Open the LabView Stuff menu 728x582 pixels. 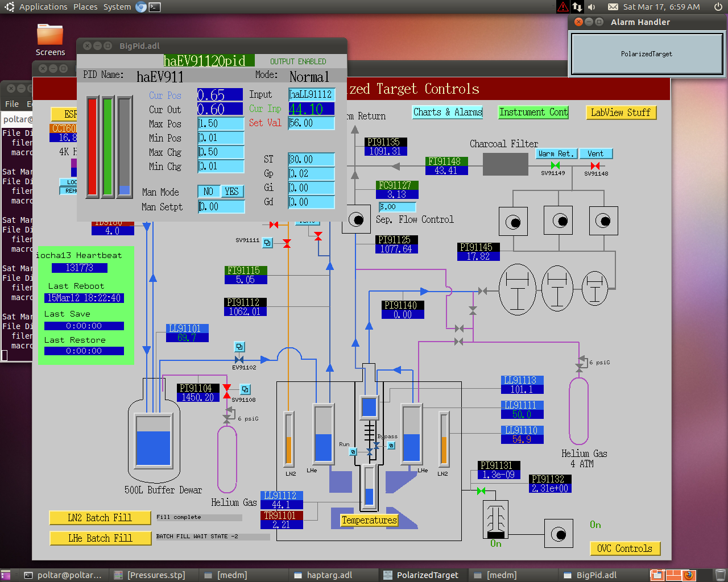click(x=621, y=113)
